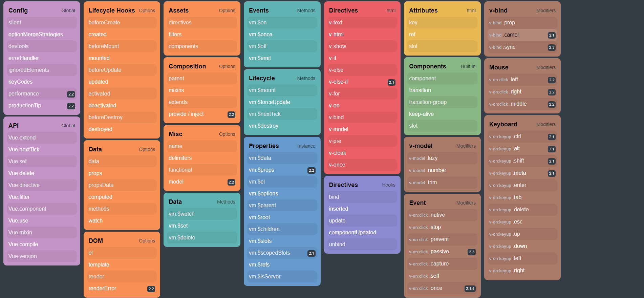Click v-on:click .once event modifier

point(442,288)
